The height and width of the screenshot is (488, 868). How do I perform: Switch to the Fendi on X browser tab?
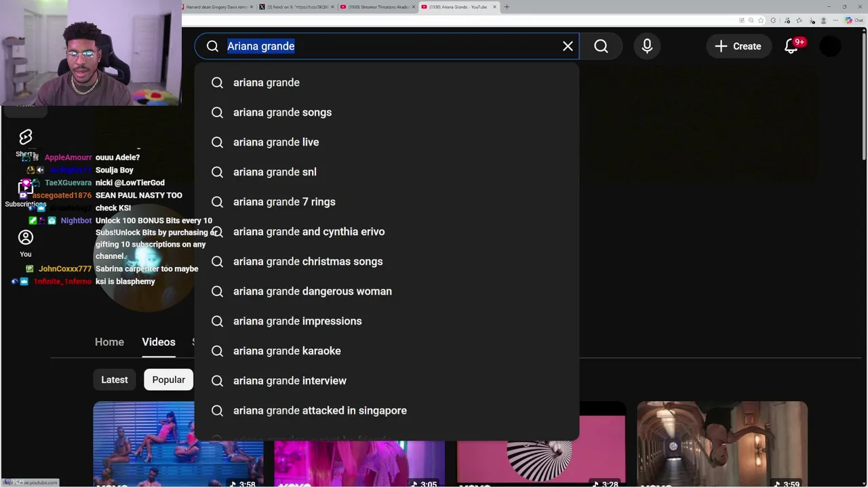coord(296,7)
